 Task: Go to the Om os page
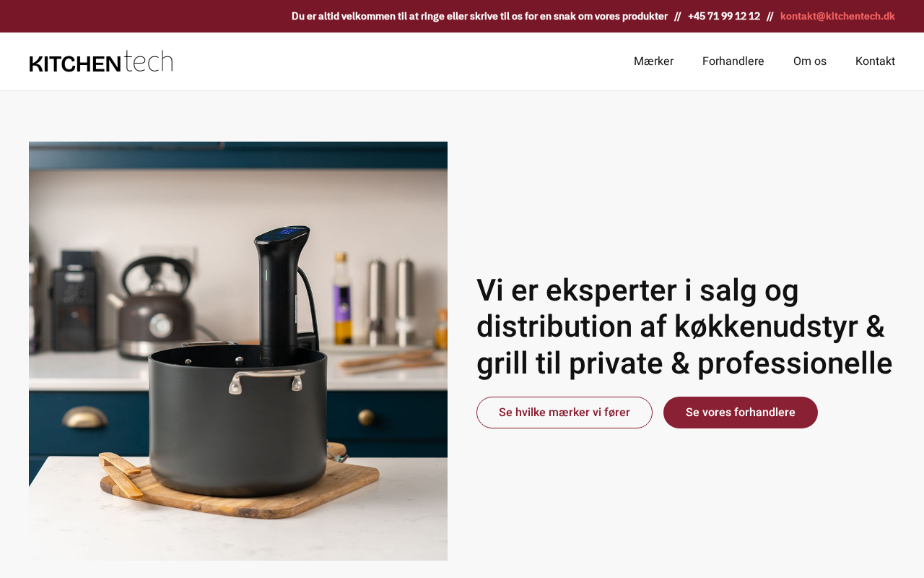click(810, 61)
